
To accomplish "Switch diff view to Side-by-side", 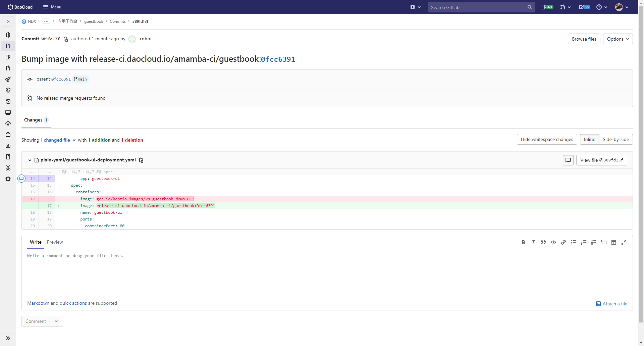I will (615, 139).
